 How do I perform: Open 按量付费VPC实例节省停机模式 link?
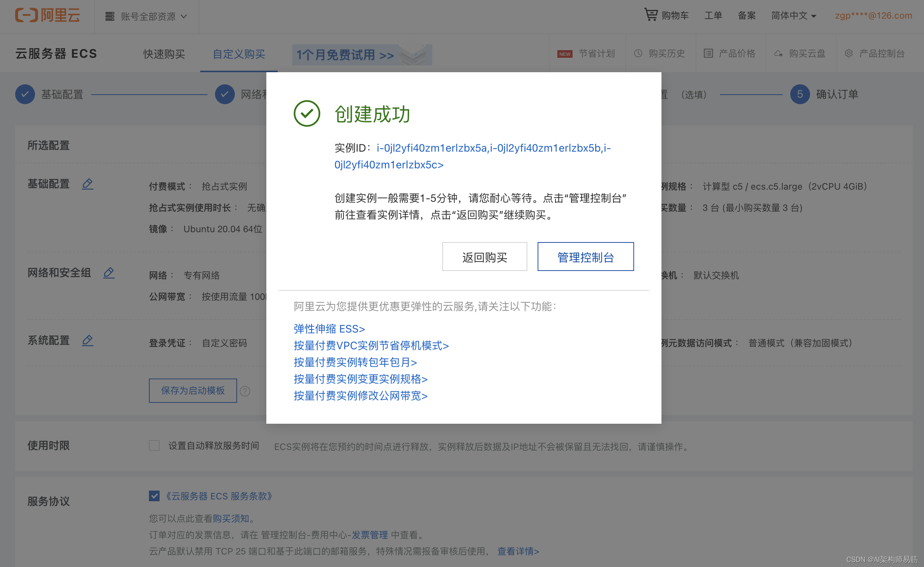click(371, 345)
